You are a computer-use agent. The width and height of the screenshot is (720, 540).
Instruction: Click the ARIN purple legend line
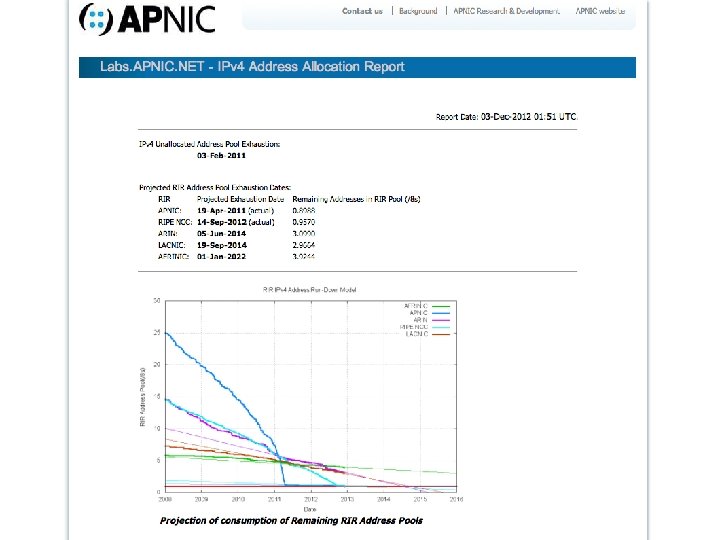[x=441, y=320]
